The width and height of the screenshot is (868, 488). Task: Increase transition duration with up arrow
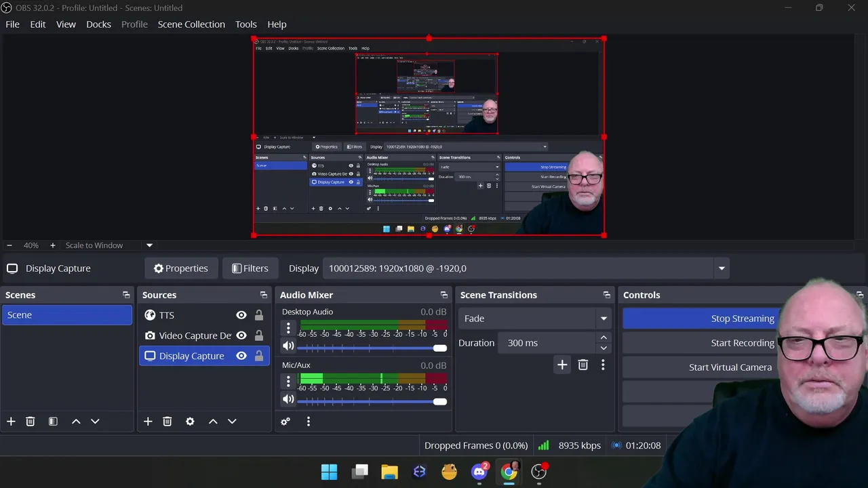pos(604,338)
